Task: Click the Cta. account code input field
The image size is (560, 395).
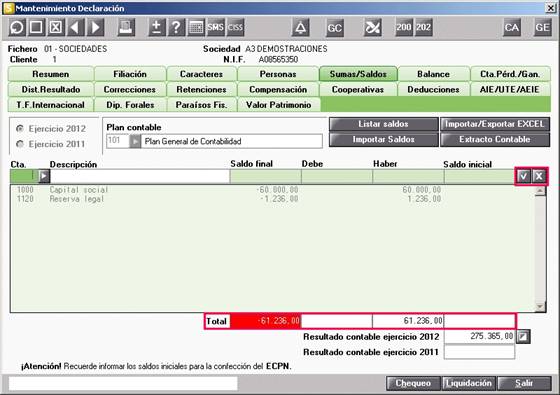Action: (x=24, y=176)
